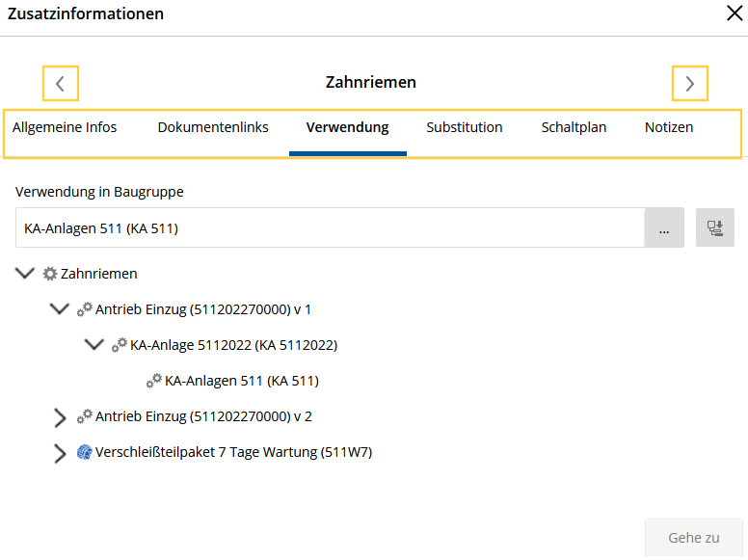Collapse the Zahnriemen root node

25,274
